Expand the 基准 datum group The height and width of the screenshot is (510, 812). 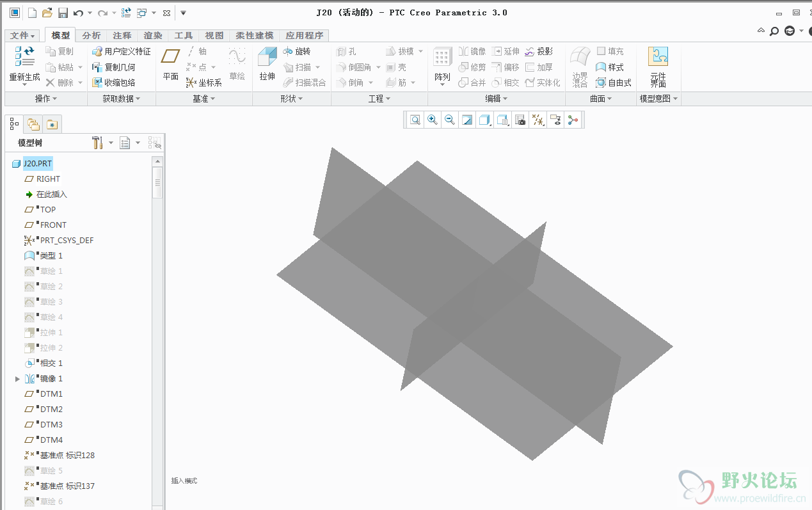tap(204, 99)
